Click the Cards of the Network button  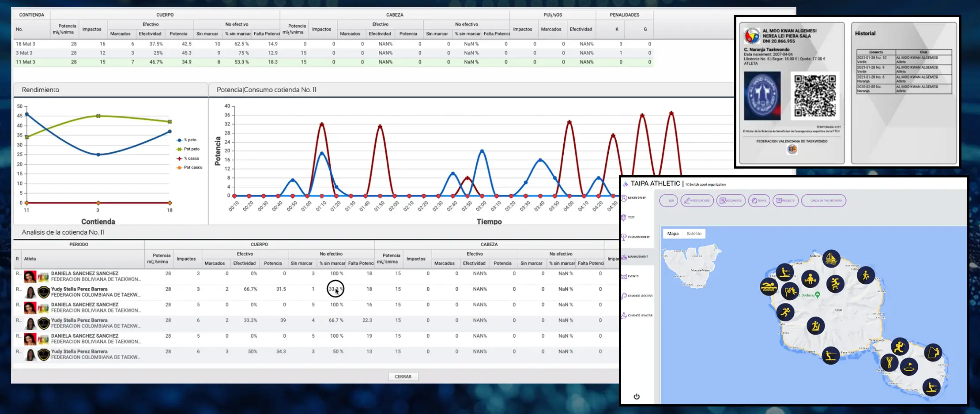click(x=824, y=200)
